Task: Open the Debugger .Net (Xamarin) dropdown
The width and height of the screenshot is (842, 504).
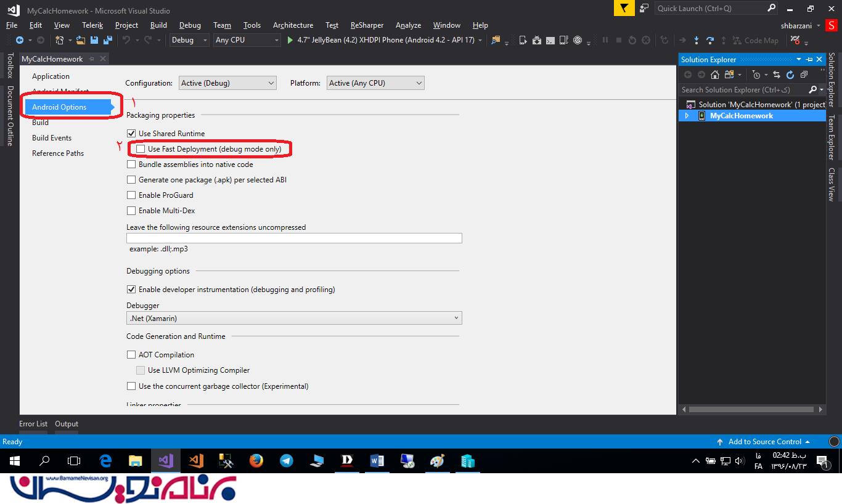Action: click(x=293, y=319)
